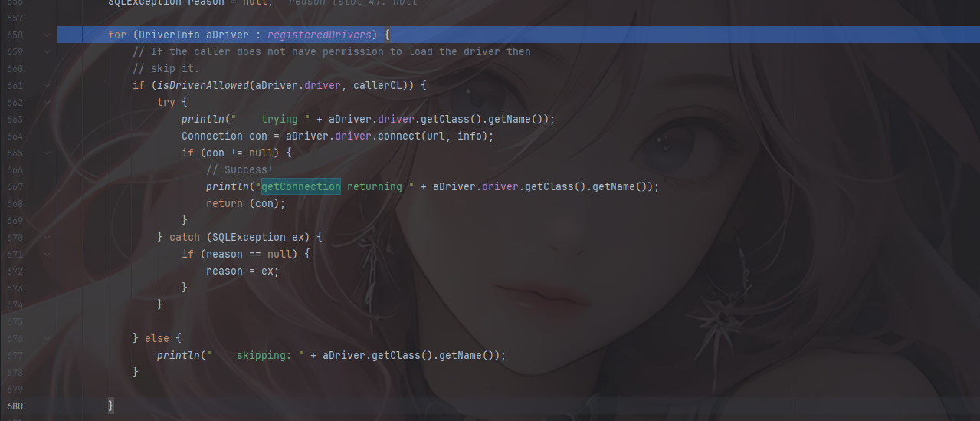Image resolution: width=980 pixels, height=421 pixels.
Task: Click the 'reason = ex;' assignment line
Action: [x=242, y=271]
